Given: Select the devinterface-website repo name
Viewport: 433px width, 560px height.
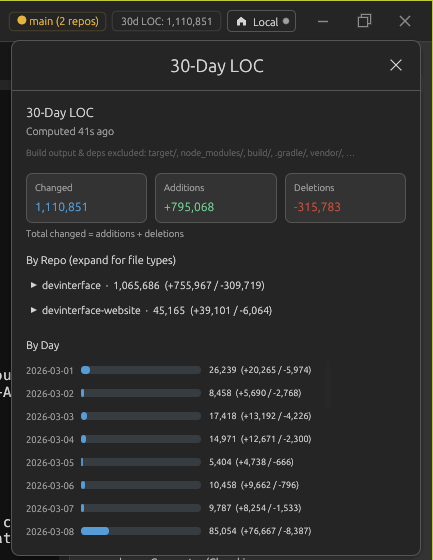Looking at the screenshot, I should click(91, 310).
